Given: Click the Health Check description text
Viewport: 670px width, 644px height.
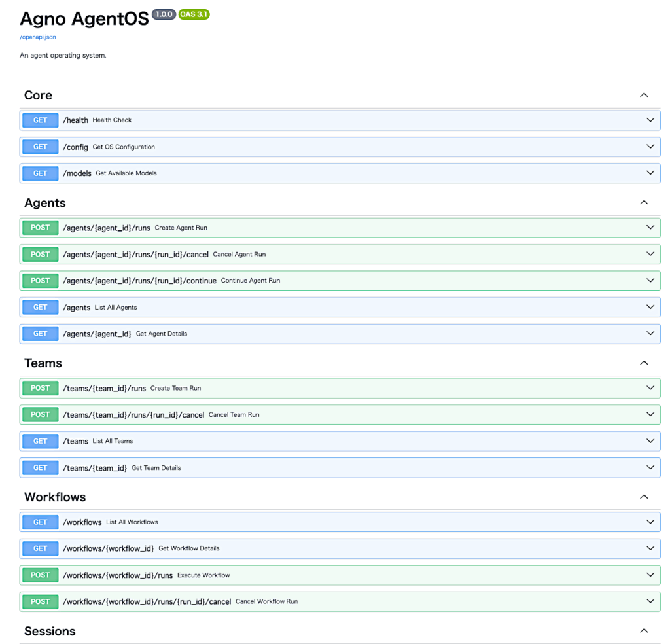Looking at the screenshot, I should [112, 120].
